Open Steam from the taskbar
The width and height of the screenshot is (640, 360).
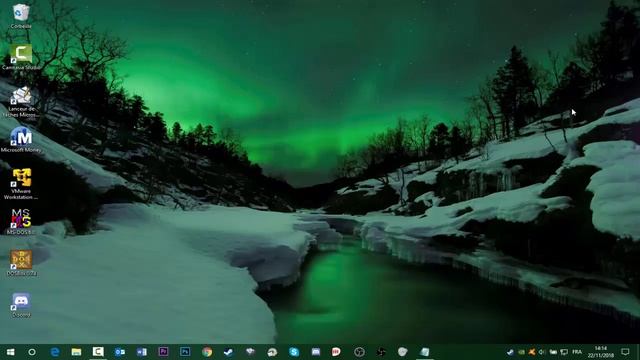229,352
